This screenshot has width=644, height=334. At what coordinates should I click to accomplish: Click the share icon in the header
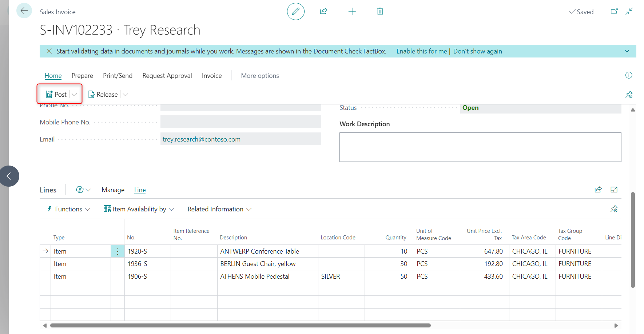click(x=323, y=11)
